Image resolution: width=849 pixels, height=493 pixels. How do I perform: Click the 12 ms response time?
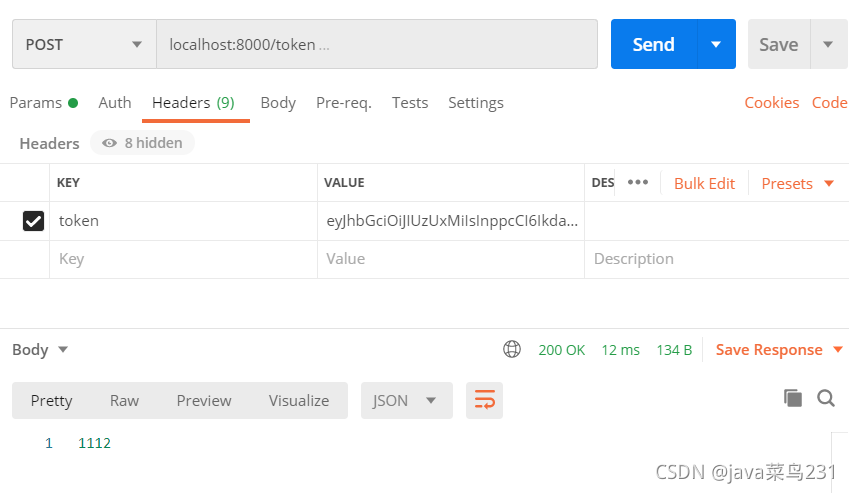coord(621,350)
